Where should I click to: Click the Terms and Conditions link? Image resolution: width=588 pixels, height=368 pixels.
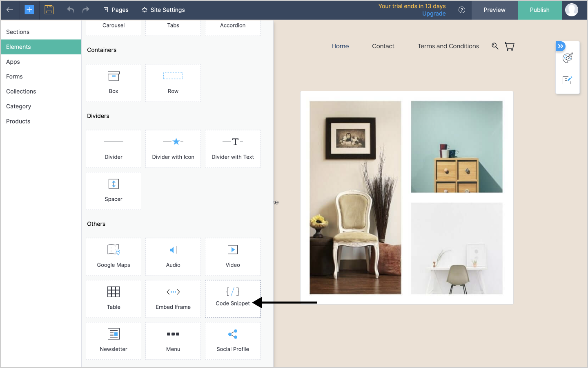pyautogui.click(x=448, y=46)
